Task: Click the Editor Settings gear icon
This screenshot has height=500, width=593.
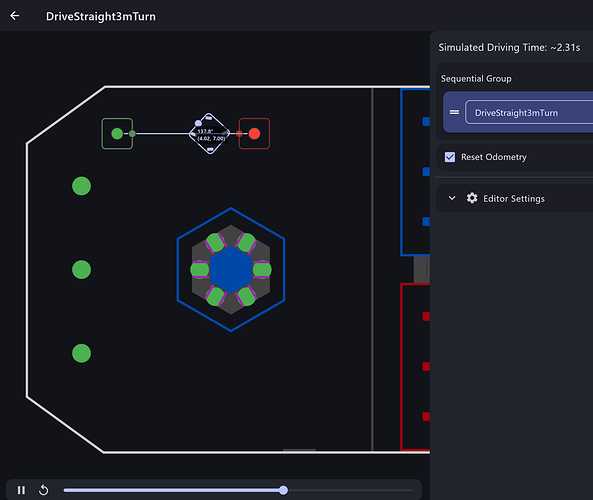Action: tap(472, 198)
